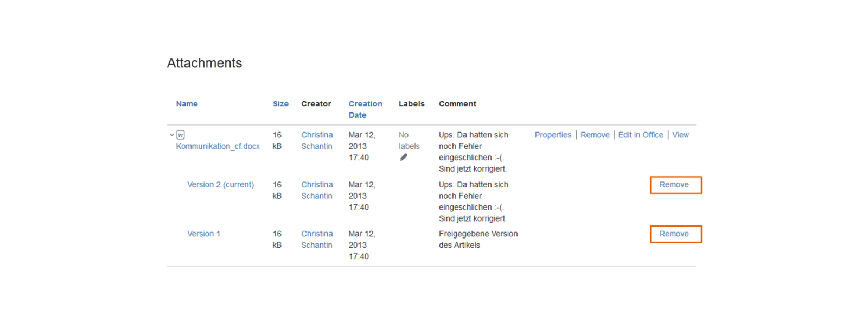The height and width of the screenshot is (326, 868).
Task: Click the pencil icon to edit labels
Action: 403,158
